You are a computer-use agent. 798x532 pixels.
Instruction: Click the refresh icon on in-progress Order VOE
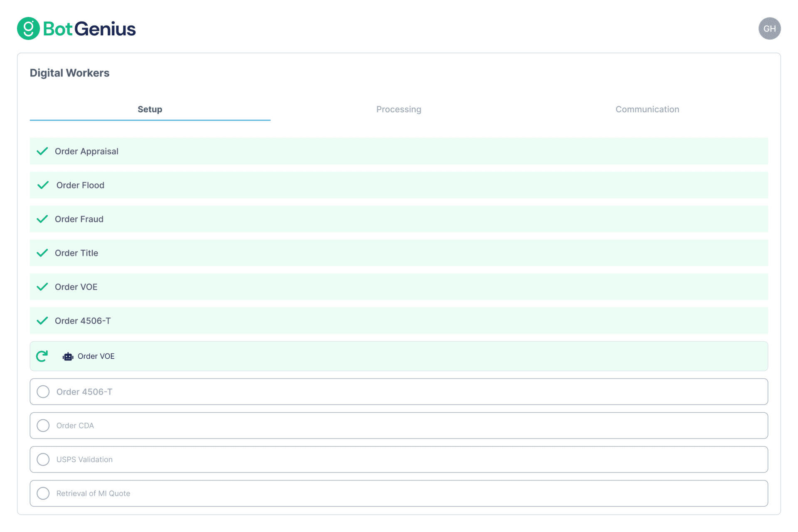pos(42,356)
